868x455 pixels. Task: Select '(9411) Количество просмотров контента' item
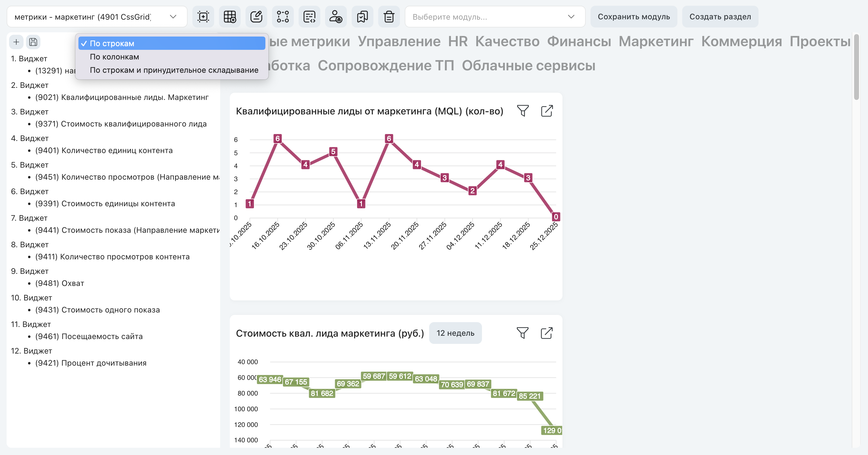pos(112,257)
